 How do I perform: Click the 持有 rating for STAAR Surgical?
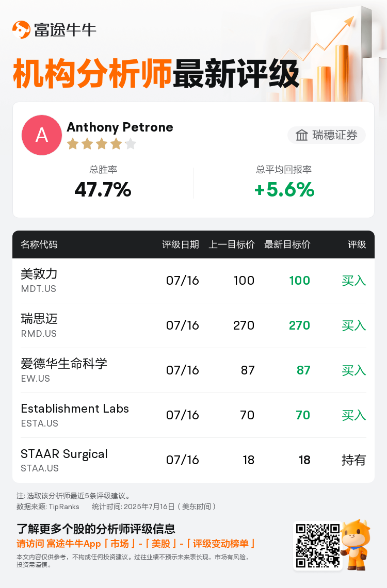tap(353, 460)
